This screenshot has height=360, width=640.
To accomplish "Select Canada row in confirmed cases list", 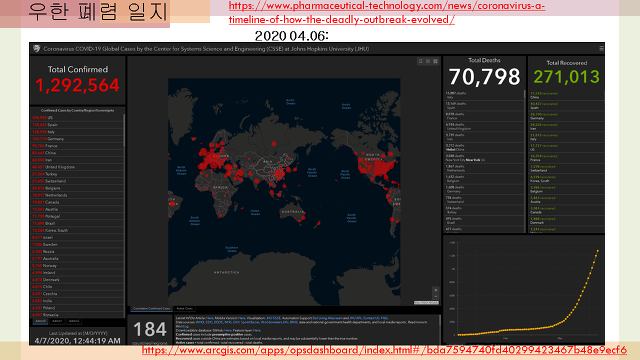I will point(77,202).
